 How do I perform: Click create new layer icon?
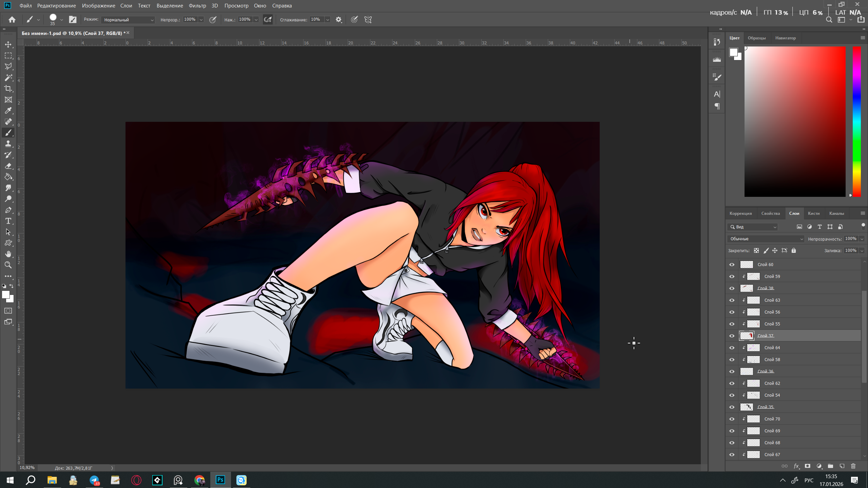842,466
